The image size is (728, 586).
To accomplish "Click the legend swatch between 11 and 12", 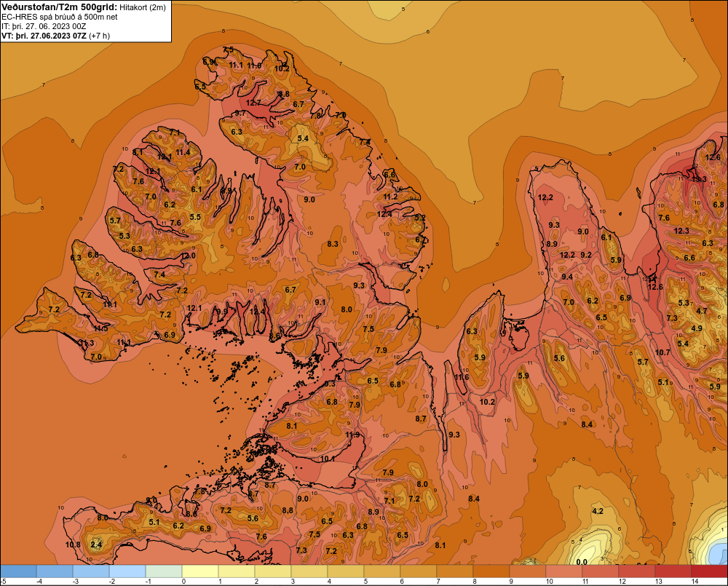I will (601, 571).
